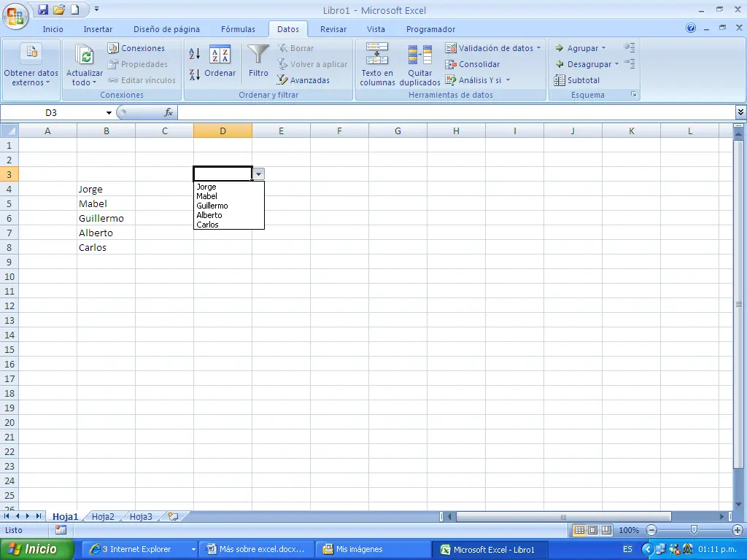Switch to sheet Hoja3
The image size is (747, 560).
point(141,517)
